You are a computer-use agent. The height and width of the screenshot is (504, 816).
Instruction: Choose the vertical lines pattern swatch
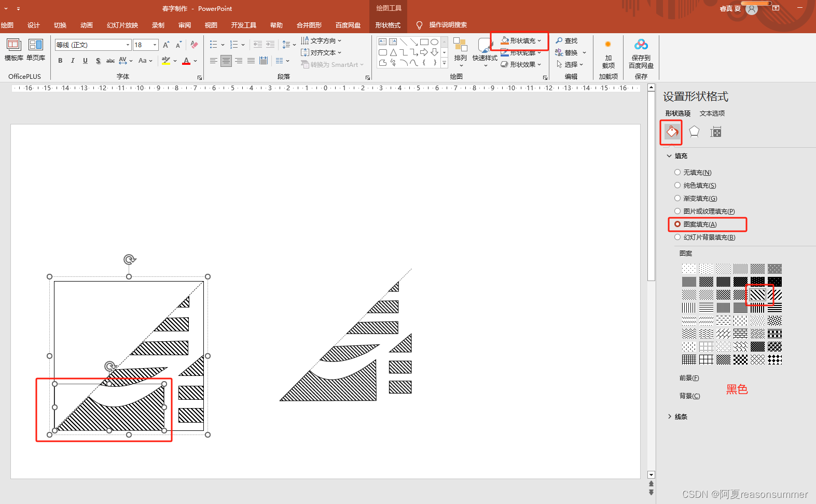coord(689,307)
